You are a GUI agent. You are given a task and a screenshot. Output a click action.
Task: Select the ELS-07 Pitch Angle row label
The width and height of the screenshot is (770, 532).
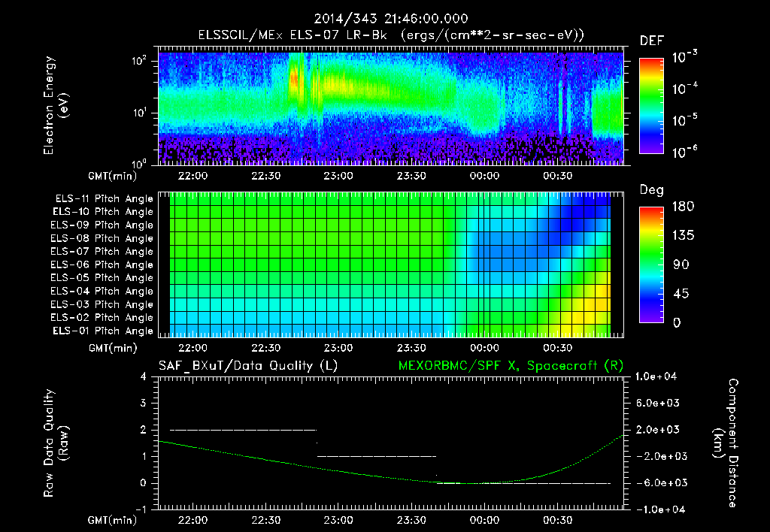pos(102,251)
